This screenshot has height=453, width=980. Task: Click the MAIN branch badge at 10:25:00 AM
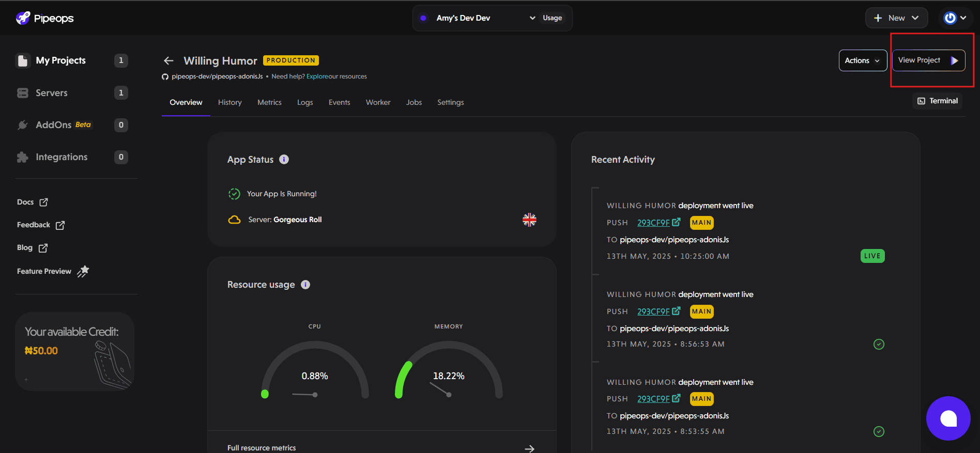pos(701,223)
